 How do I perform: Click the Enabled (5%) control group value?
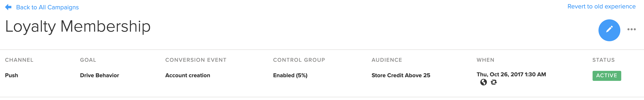point(290,75)
